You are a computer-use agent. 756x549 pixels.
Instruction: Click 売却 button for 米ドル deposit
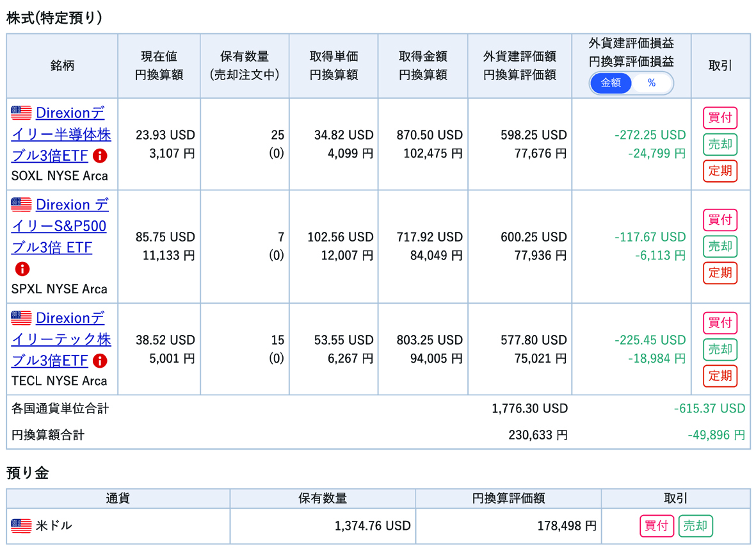click(x=695, y=526)
